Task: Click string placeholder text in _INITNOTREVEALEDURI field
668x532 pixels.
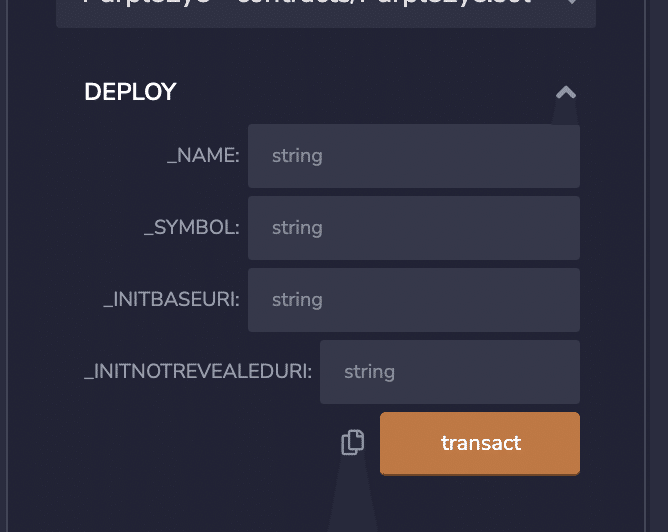Action: 369,372
